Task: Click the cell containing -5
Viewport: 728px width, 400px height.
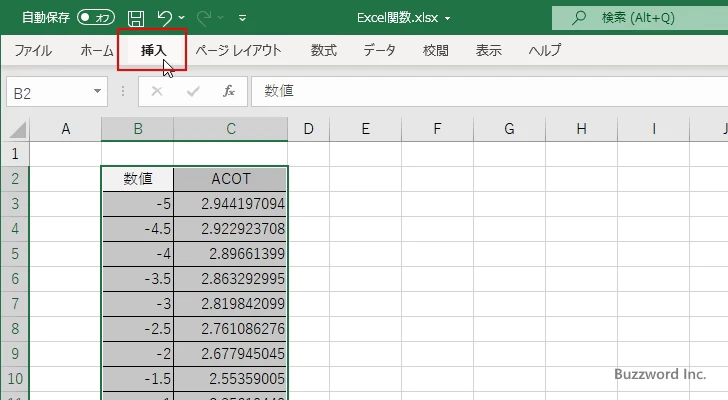Action: point(138,204)
